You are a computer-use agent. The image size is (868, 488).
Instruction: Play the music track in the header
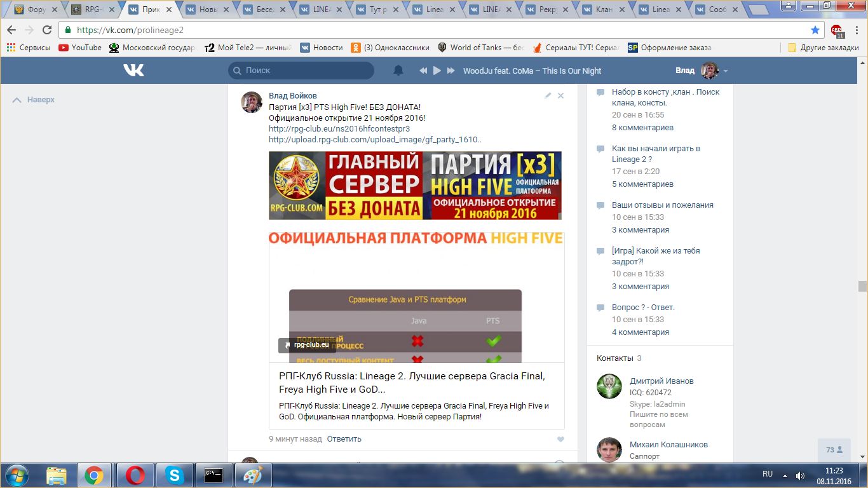point(437,71)
